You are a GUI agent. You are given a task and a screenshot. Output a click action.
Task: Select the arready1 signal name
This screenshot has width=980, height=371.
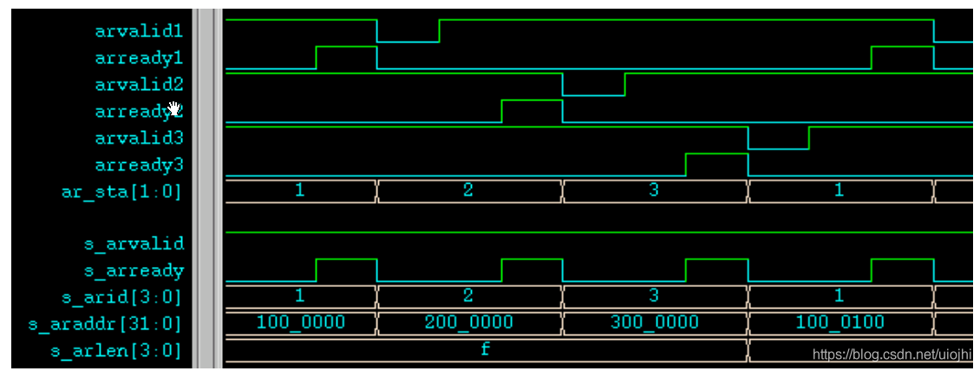tap(139, 58)
